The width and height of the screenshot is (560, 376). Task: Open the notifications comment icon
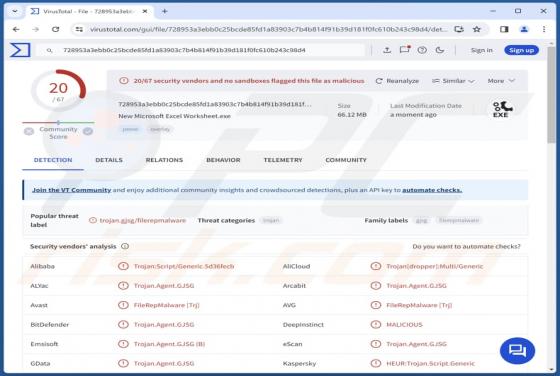pos(405,50)
